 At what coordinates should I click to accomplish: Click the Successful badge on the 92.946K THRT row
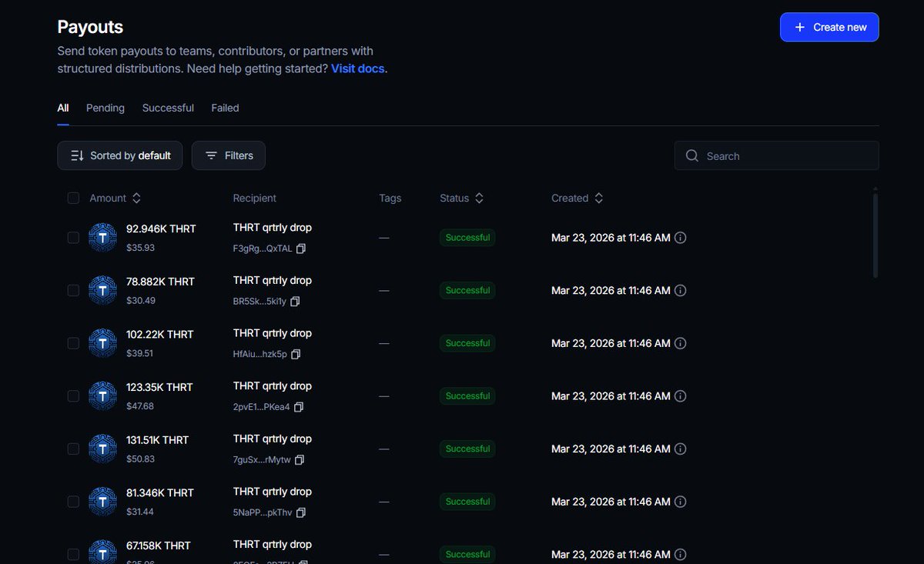[467, 238]
